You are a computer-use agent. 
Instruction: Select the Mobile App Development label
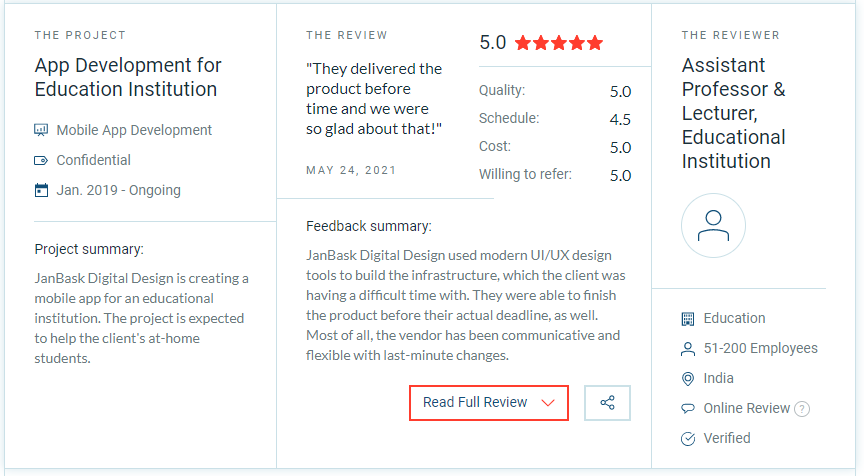(x=134, y=130)
